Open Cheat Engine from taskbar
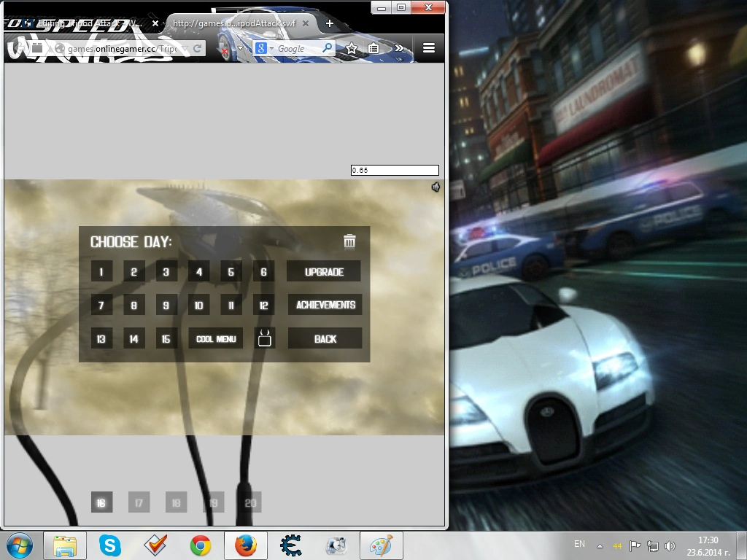This screenshot has height=560, width=747. [290, 545]
